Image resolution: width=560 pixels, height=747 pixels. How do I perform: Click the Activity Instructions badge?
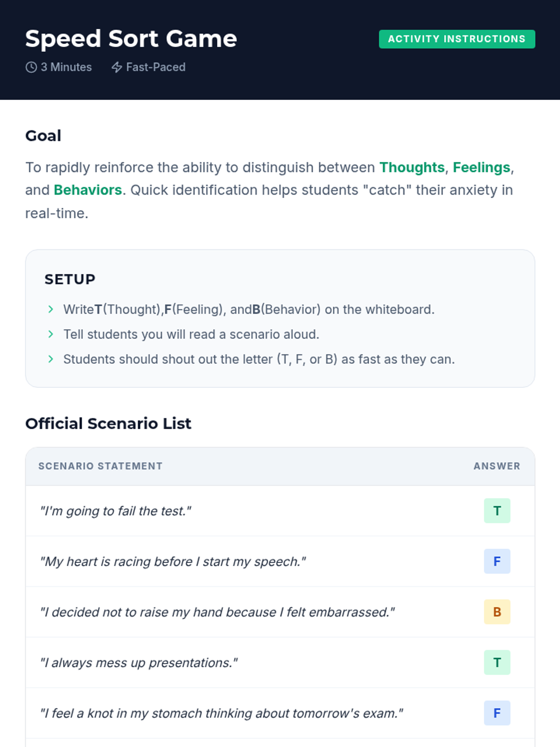tap(456, 39)
